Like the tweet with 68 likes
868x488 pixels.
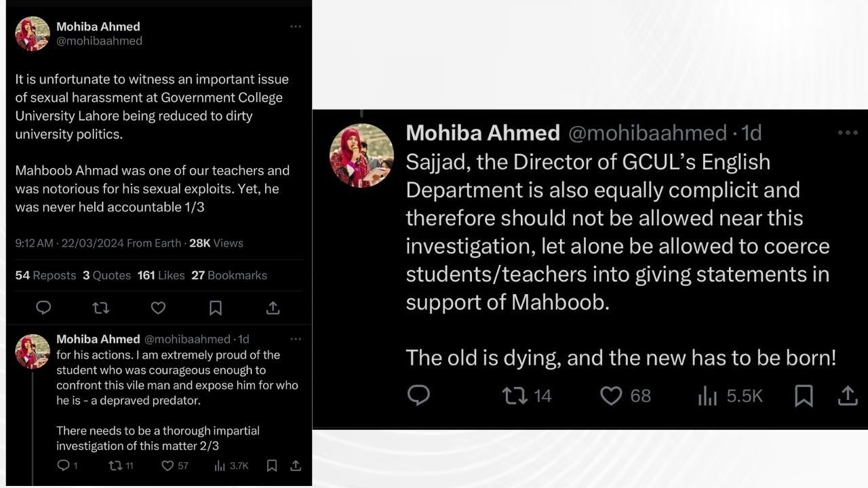(611, 395)
